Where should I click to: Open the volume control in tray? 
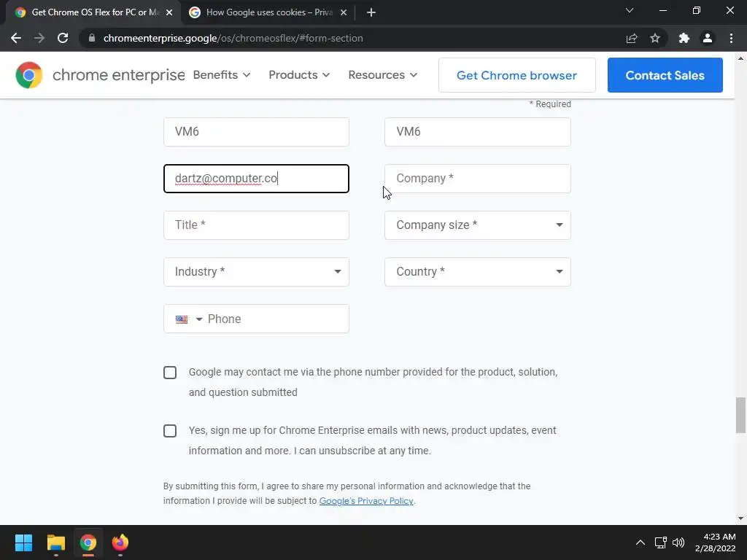point(678,542)
